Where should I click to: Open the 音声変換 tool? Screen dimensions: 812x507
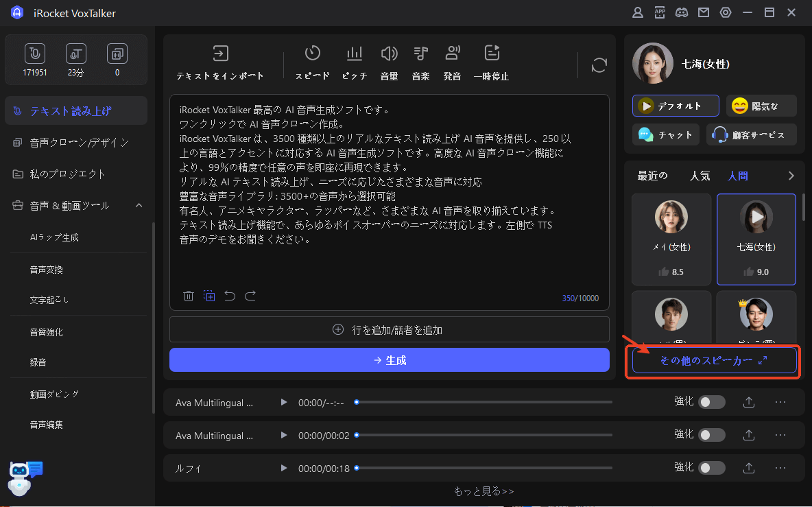[46, 270]
